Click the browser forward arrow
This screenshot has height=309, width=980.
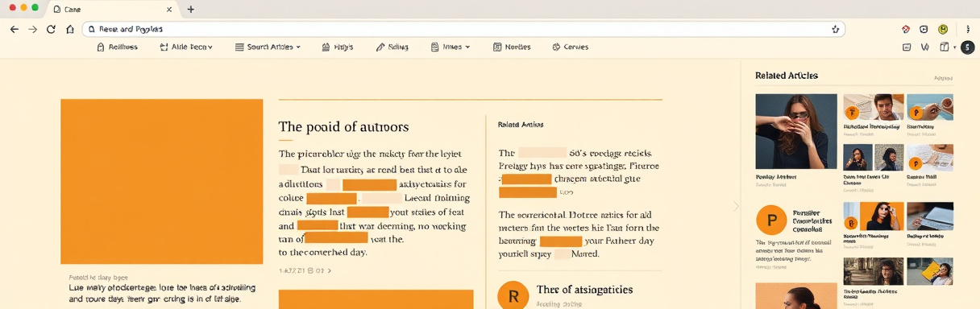click(32, 29)
